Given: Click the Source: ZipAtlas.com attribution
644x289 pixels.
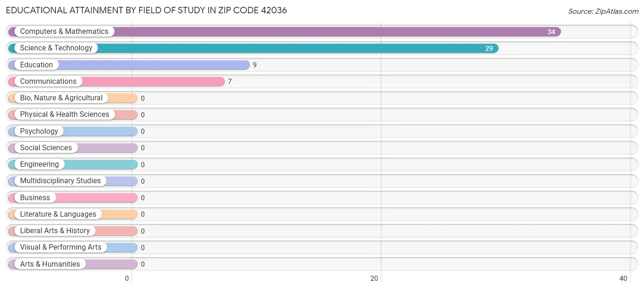Looking at the screenshot, I should point(603,11).
